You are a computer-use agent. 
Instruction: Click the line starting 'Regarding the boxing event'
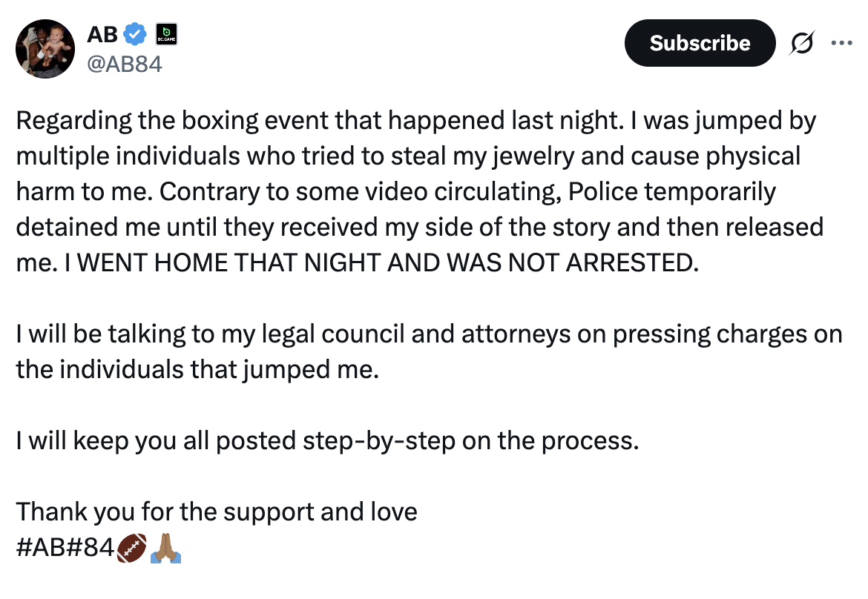coord(415,121)
